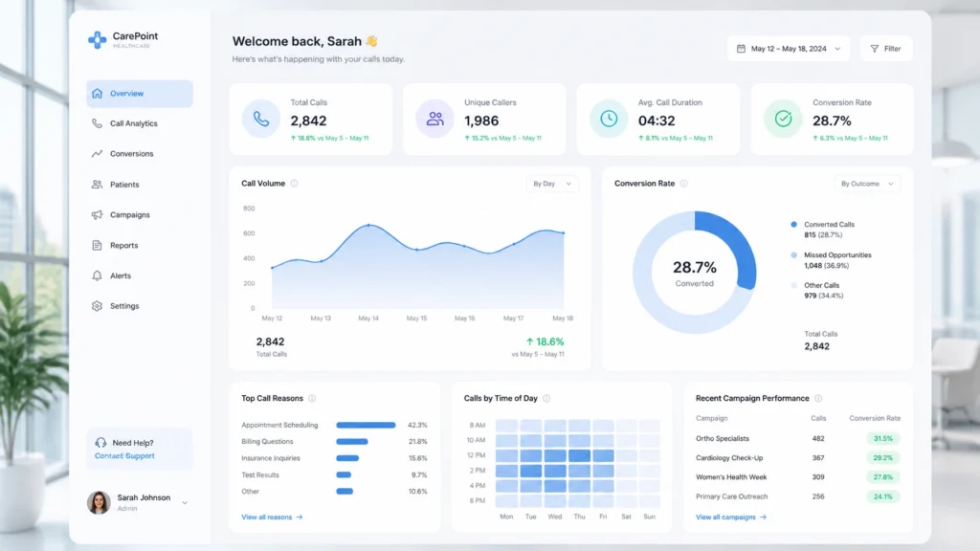Show Conversion Rate chart info icon
This screenshot has height=551, width=980.
[683, 184]
